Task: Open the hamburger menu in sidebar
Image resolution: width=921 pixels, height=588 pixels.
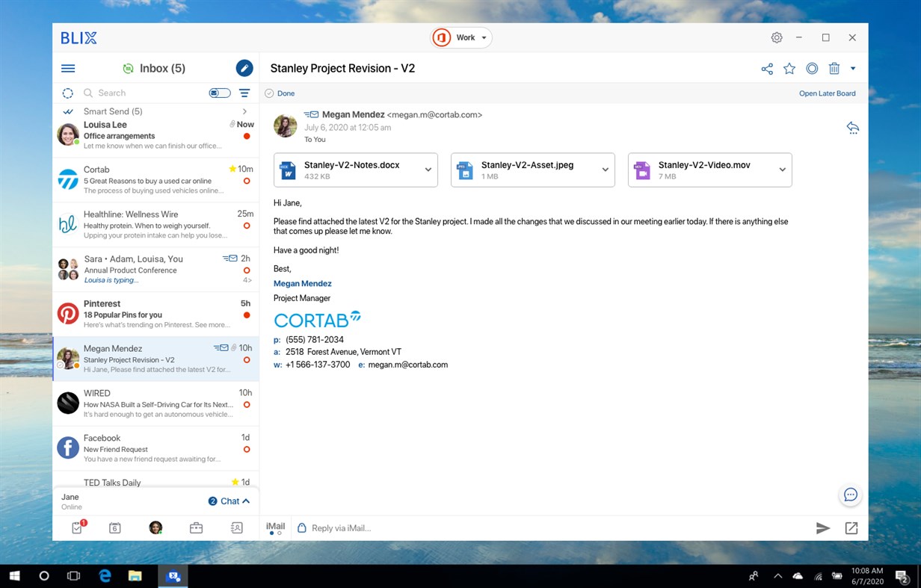Action: tap(68, 68)
